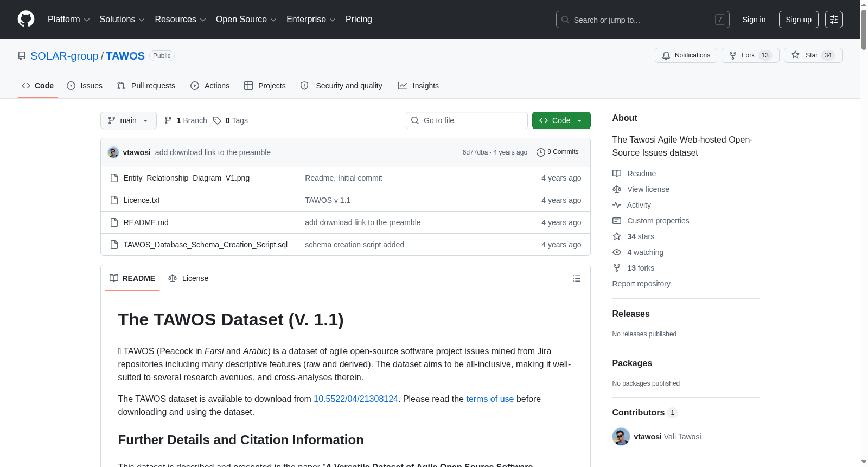Open the Actions tab
The height and width of the screenshot is (467, 868).
(210, 86)
